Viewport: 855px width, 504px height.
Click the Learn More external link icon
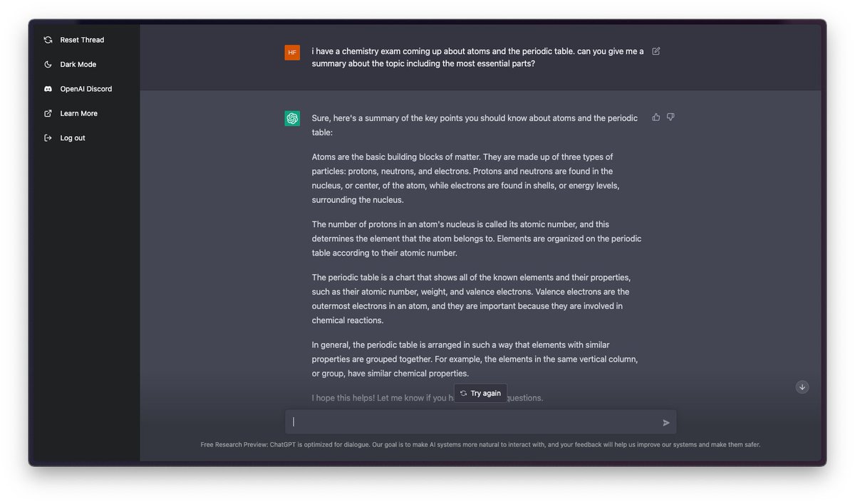[48, 113]
